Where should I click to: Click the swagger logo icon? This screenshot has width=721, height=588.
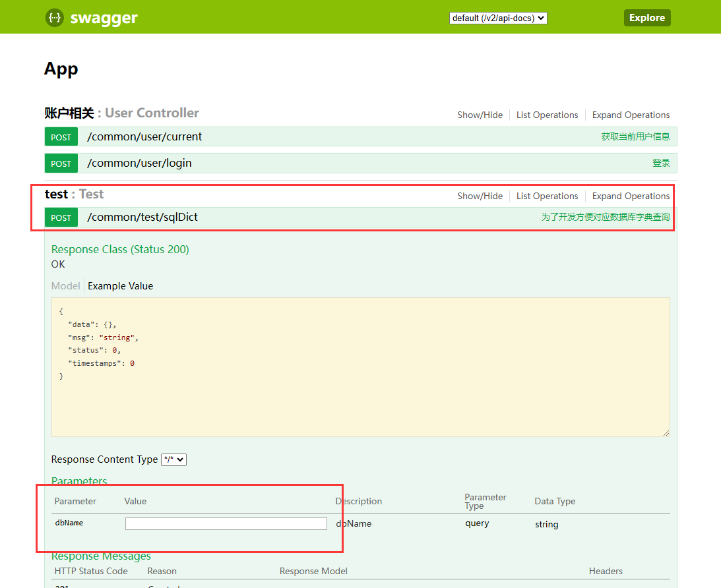[55, 18]
